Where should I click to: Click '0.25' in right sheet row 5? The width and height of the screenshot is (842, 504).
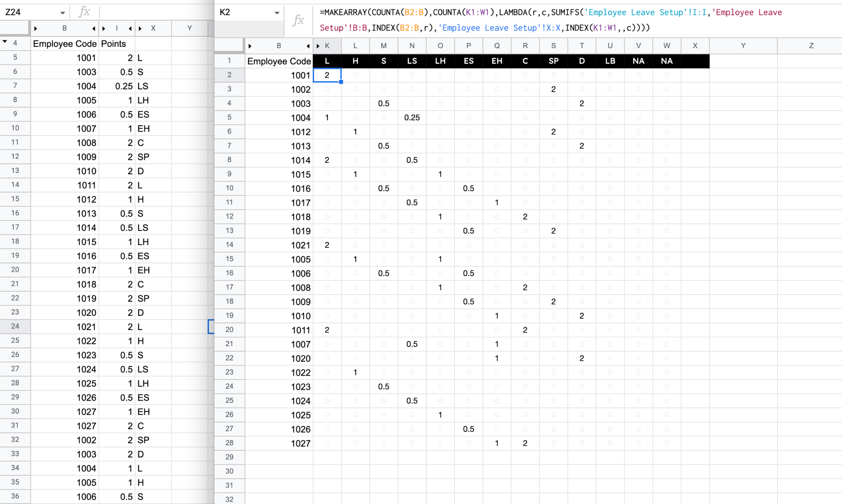pyautogui.click(x=412, y=118)
